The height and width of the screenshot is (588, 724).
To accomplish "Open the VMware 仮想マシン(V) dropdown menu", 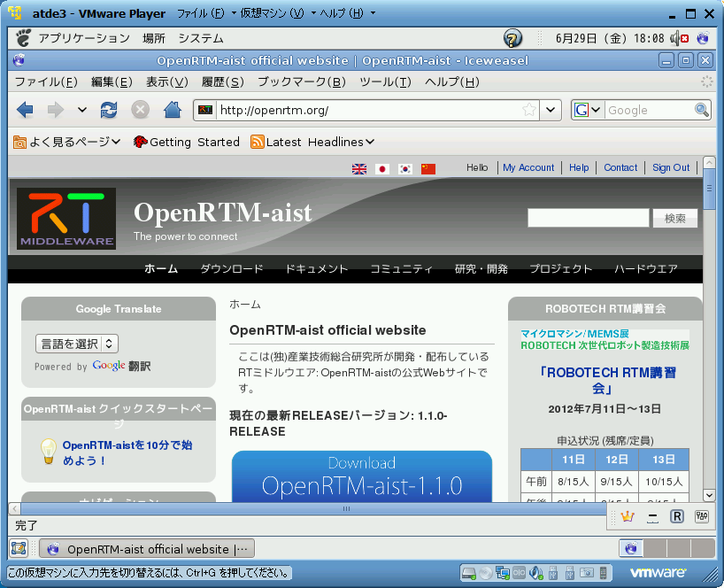I will [278, 13].
